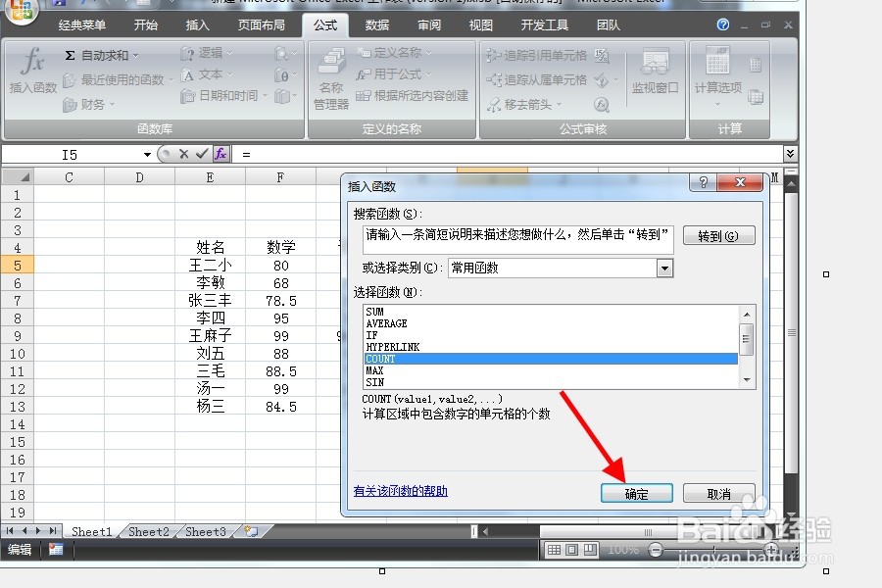
Task: Select COUNT in the function list
Action: 441,359
